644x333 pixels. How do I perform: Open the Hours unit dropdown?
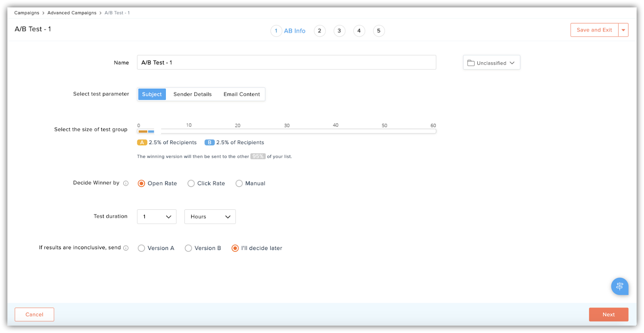click(210, 217)
